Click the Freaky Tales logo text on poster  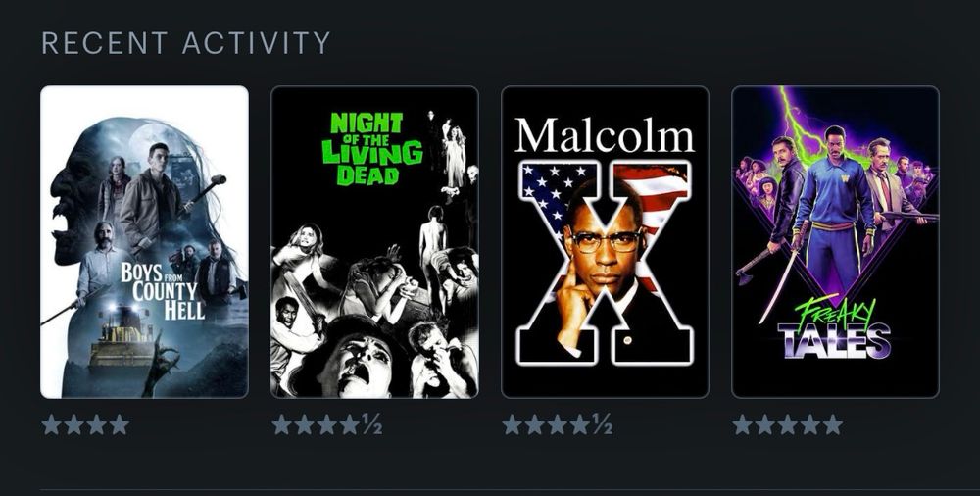[834, 327]
